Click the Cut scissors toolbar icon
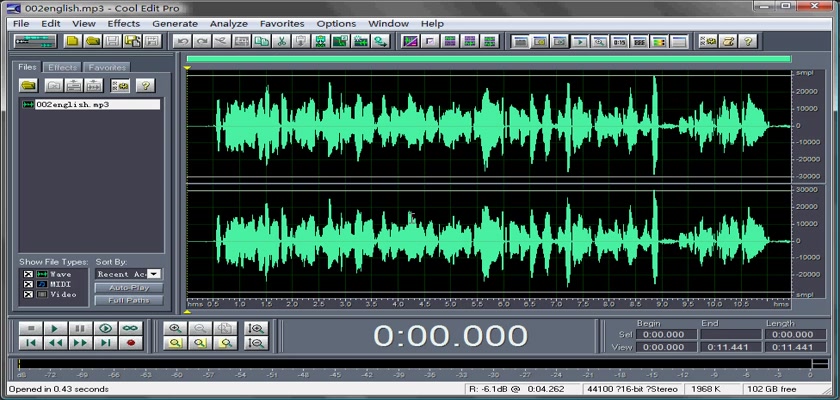 [x=281, y=41]
